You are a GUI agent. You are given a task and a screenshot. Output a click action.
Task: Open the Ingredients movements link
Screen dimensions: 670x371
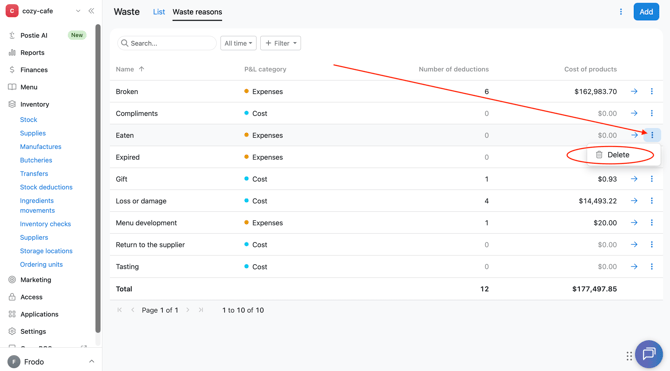click(x=37, y=206)
